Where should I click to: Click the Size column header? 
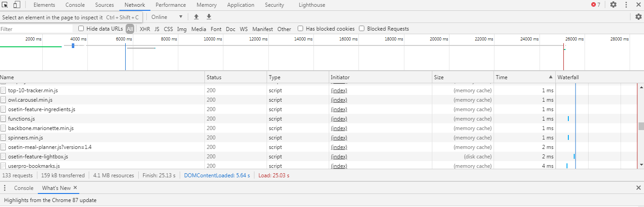tap(463, 77)
